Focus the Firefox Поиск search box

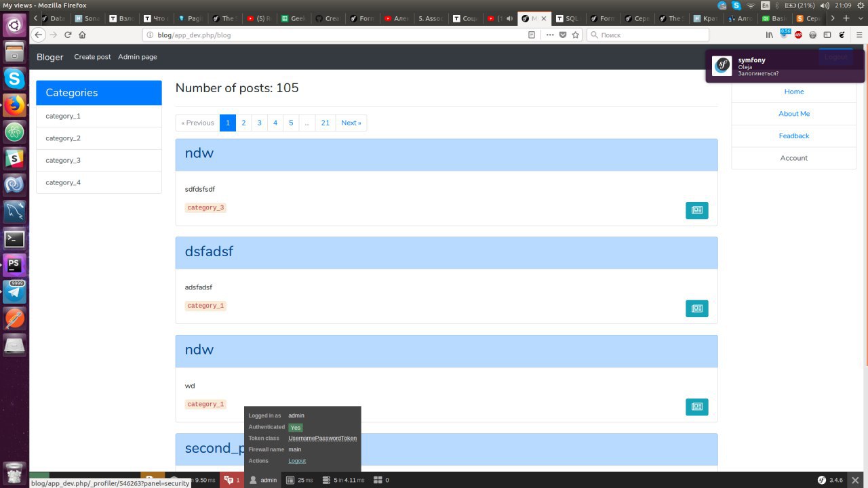647,35
